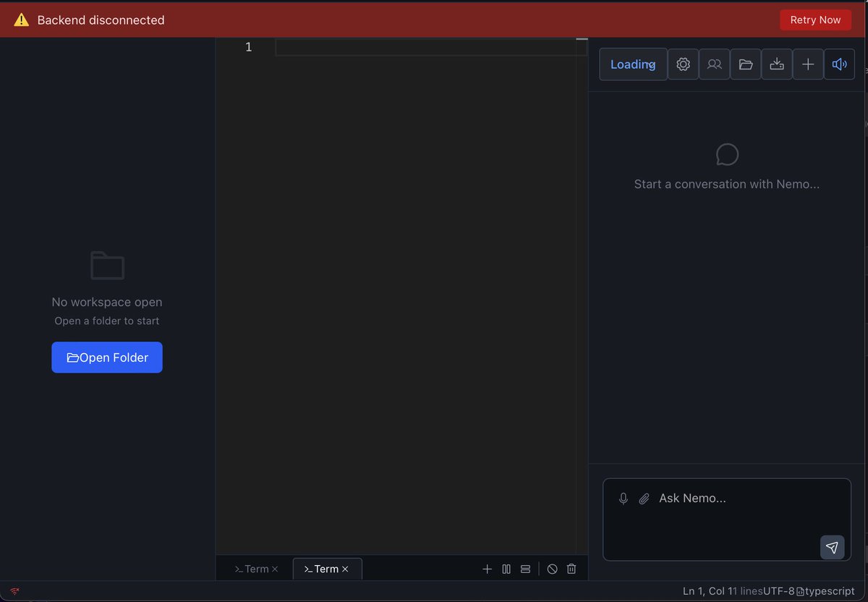Split the terminal vertically

click(506, 569)
